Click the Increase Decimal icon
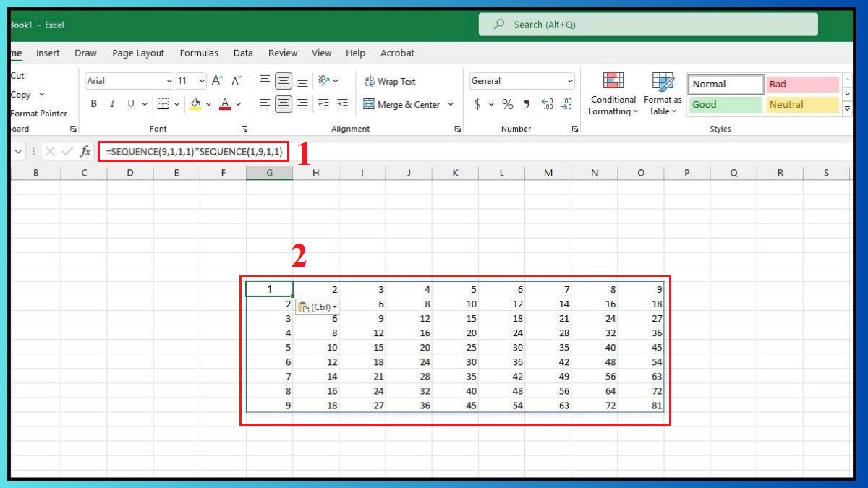This screenshot has height=488, width=868. tap(547, 105)
